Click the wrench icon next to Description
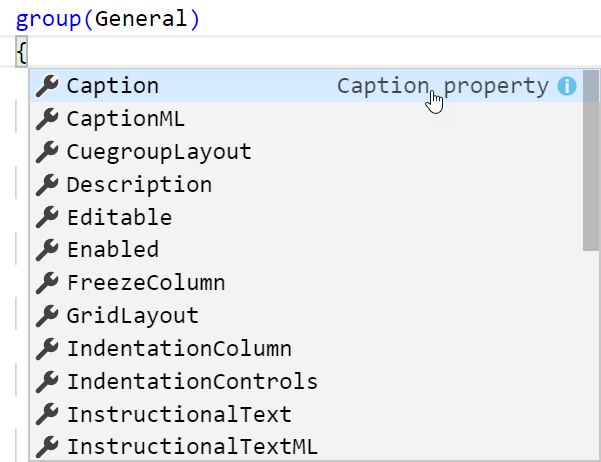601x462 pixels. point(47,185)
